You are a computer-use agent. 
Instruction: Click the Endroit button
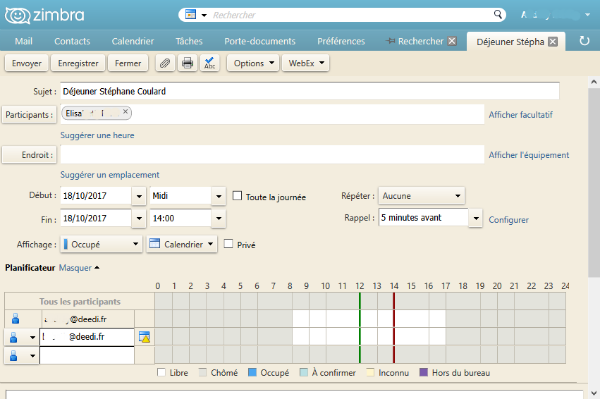tap(29, 155)
